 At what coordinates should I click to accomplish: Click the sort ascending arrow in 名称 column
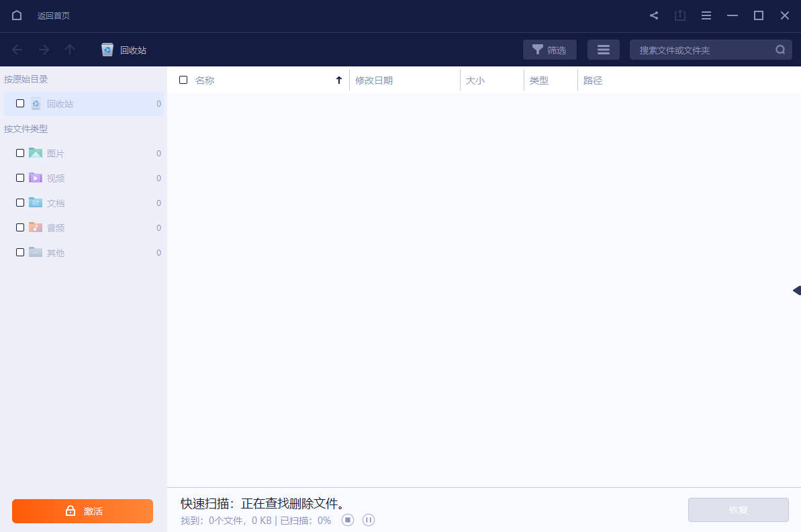pyautogui.click(x=338, y=80)
